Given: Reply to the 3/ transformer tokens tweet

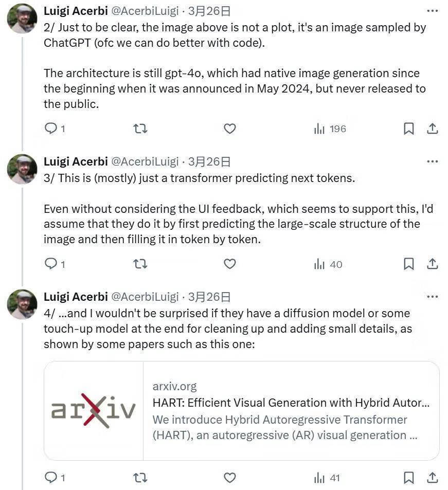Looking at the screenshot, I should [x=51, y=264].
